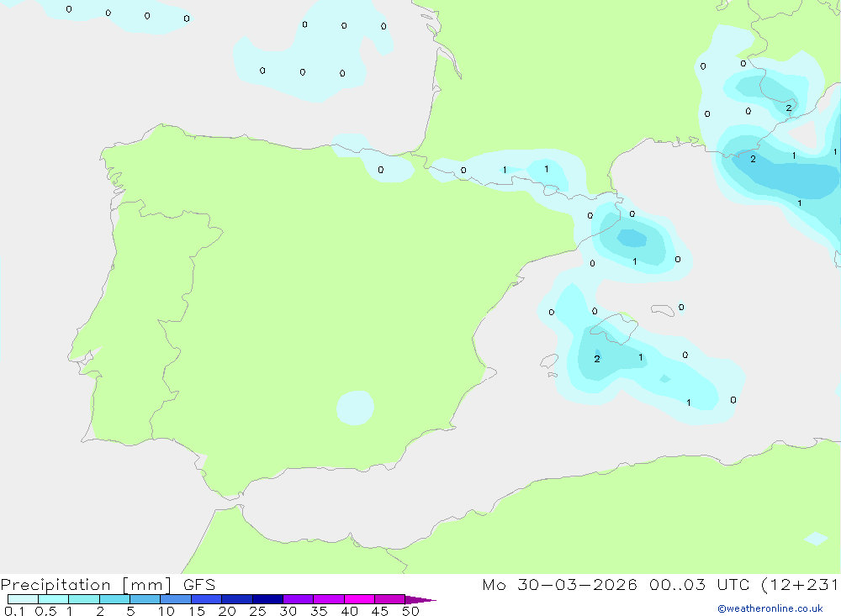Image resolution: width=841 pixels, height=616 pixels.
Task: Click the 35–40 mm legend color swatch
Action: pyautogui.click(x=328, y=599)
